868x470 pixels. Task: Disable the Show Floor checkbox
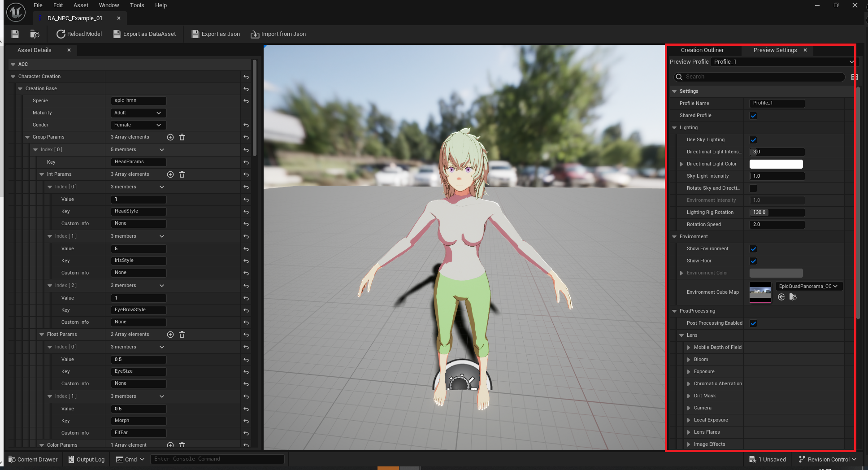pos(753,261)
